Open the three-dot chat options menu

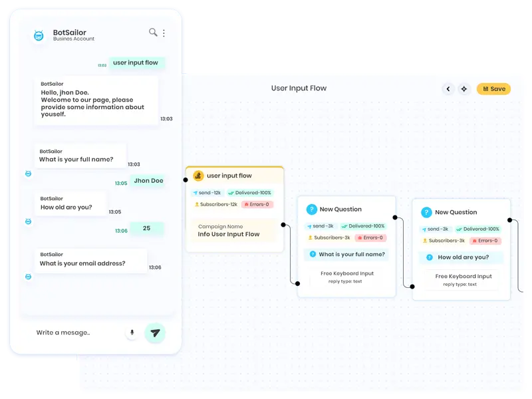pyautogui.click(x=164, y=33)
